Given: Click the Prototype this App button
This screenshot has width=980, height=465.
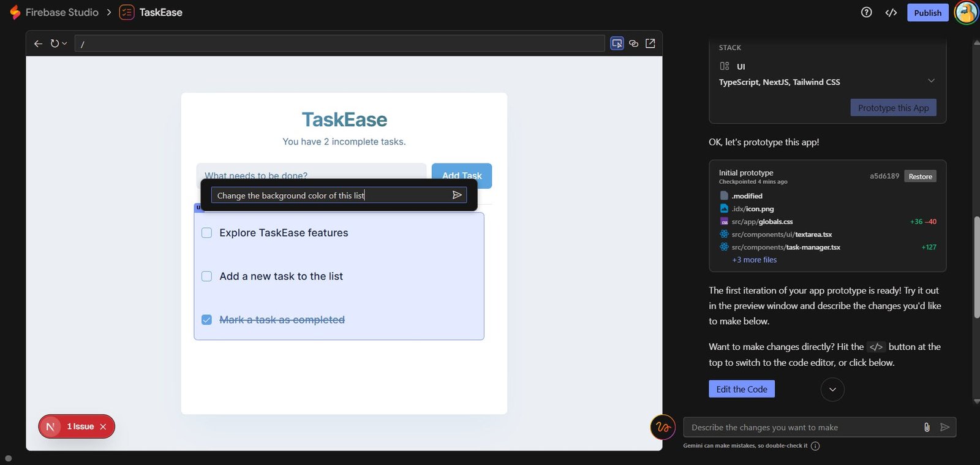Looking at the screenshot, I should coord(893,108).
